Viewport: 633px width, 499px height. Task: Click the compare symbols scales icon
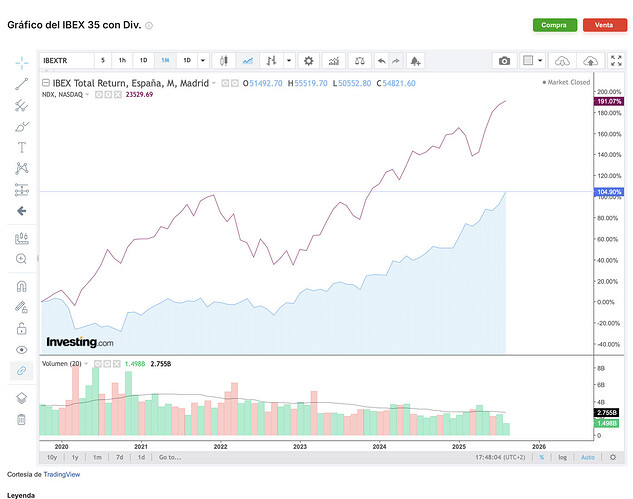[x=359, y=61]
